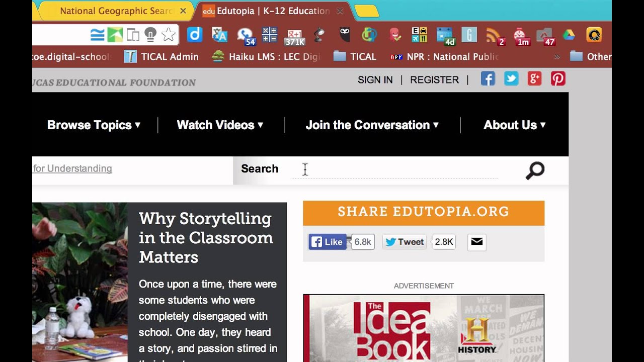This screenshot has height=362, width=644.
Task: Expand the About Us menu
Action: 515,125
